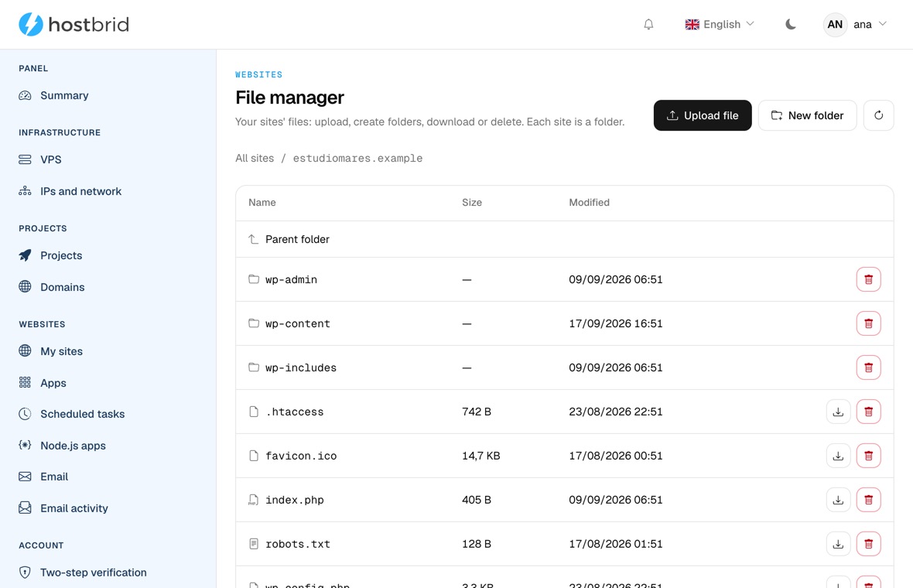Click the 405 B size cell
This screenshot has height=588, width=913.
pyautogui.click(x=477, y=500)
